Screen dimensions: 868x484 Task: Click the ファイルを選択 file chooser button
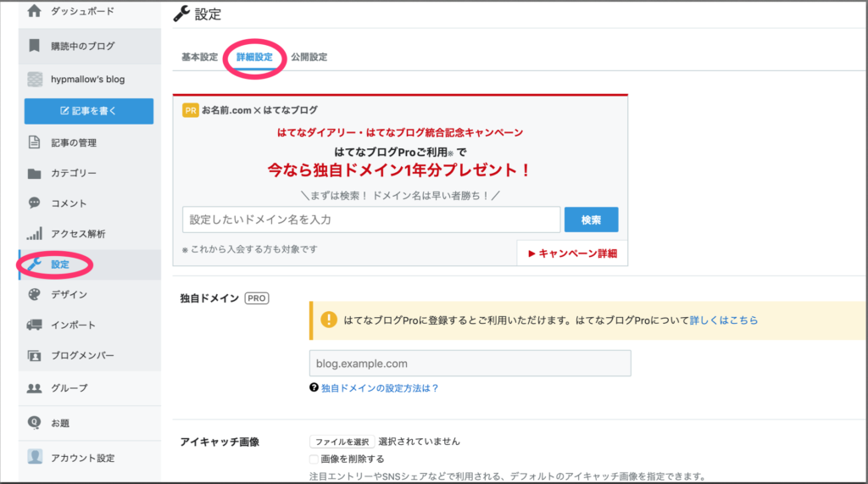(x=342, y=442)
